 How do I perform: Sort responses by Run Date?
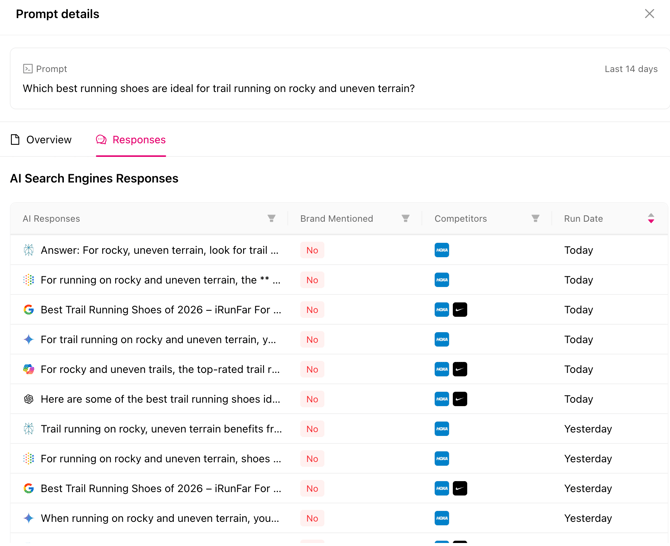coord(651,219)
